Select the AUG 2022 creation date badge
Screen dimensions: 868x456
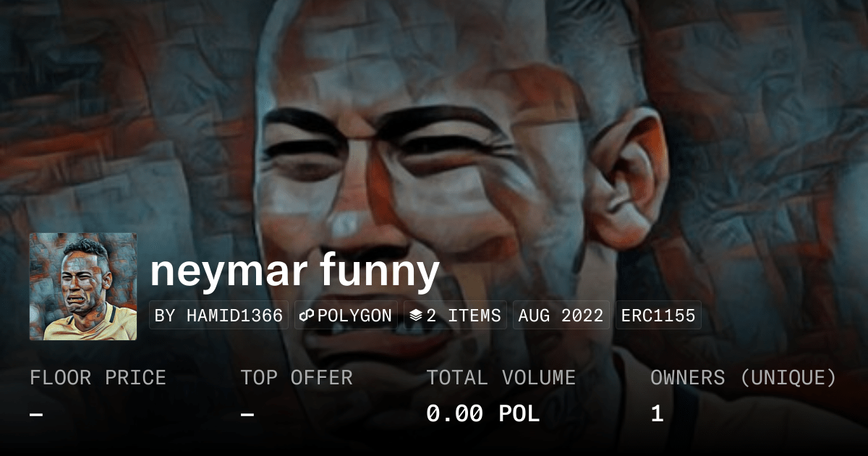(x=561, y=316)
